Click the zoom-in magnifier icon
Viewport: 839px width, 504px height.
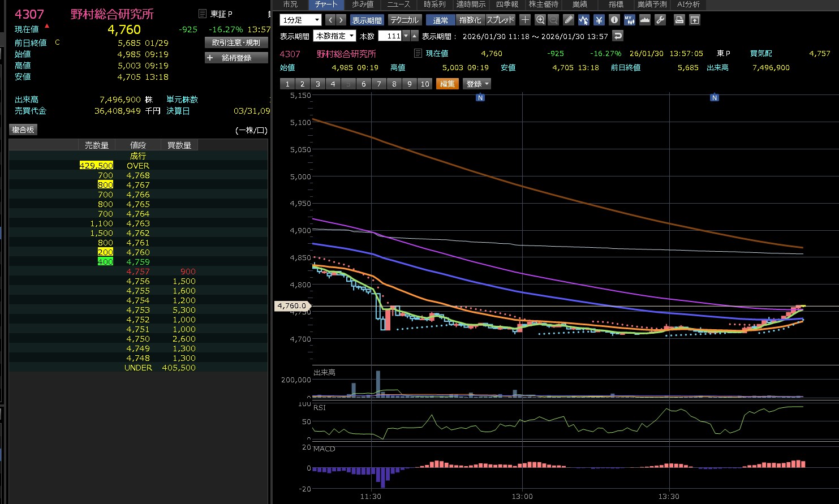(540, 20)
